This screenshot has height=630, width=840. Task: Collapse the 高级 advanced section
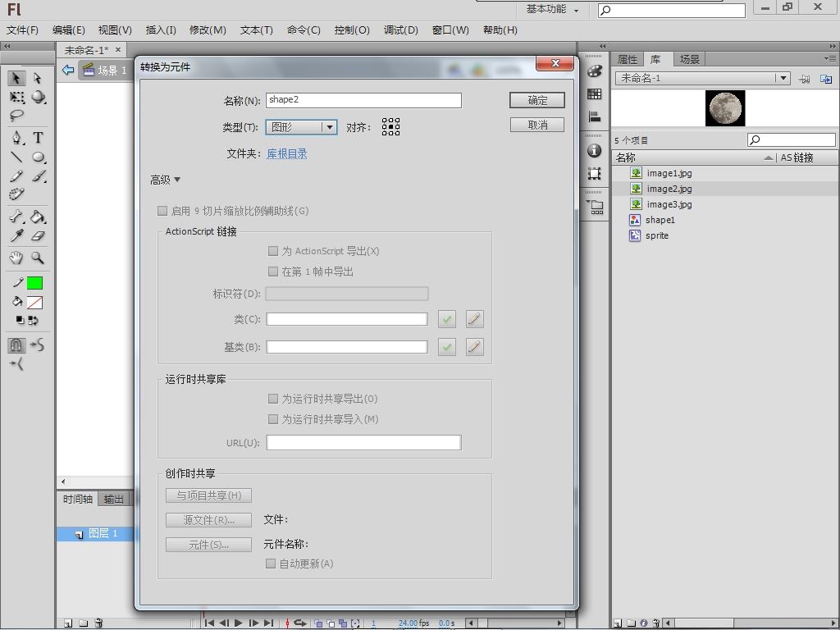point(165,180)
